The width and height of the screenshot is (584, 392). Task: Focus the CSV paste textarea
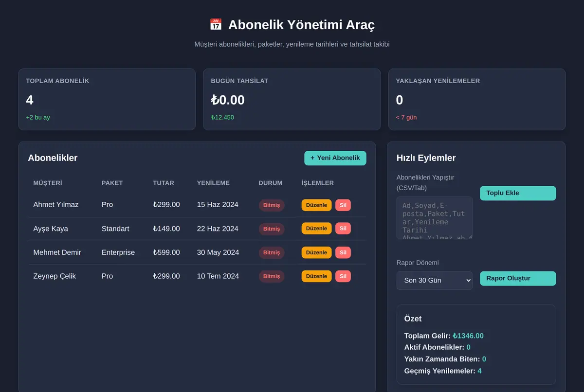point(435,218)
